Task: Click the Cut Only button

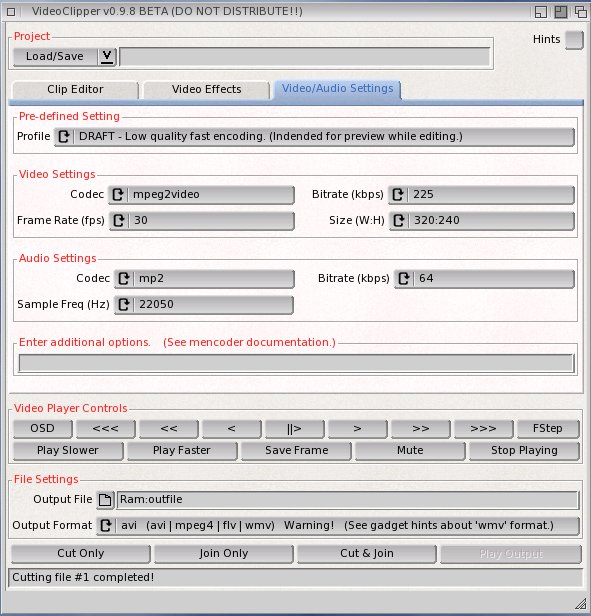Action: 81,554
